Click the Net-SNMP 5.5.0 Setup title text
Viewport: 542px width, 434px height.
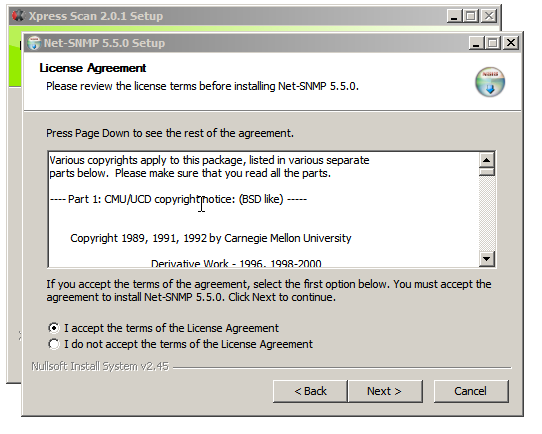click(104, 43)
